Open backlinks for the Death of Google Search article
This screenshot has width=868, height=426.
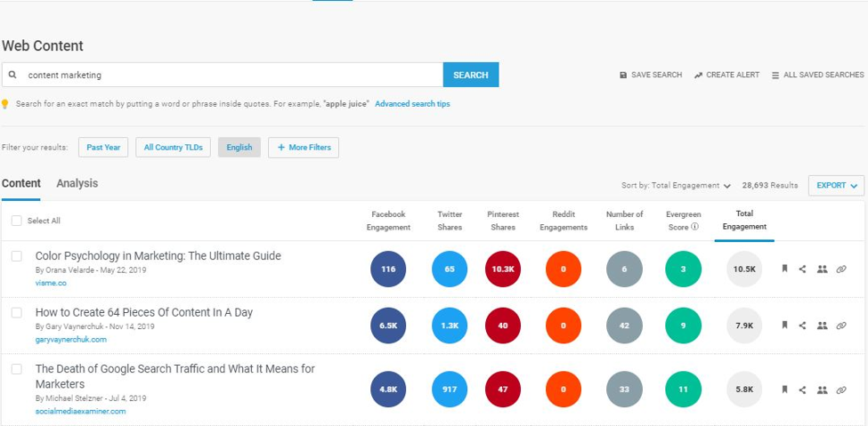pos(841,390)
